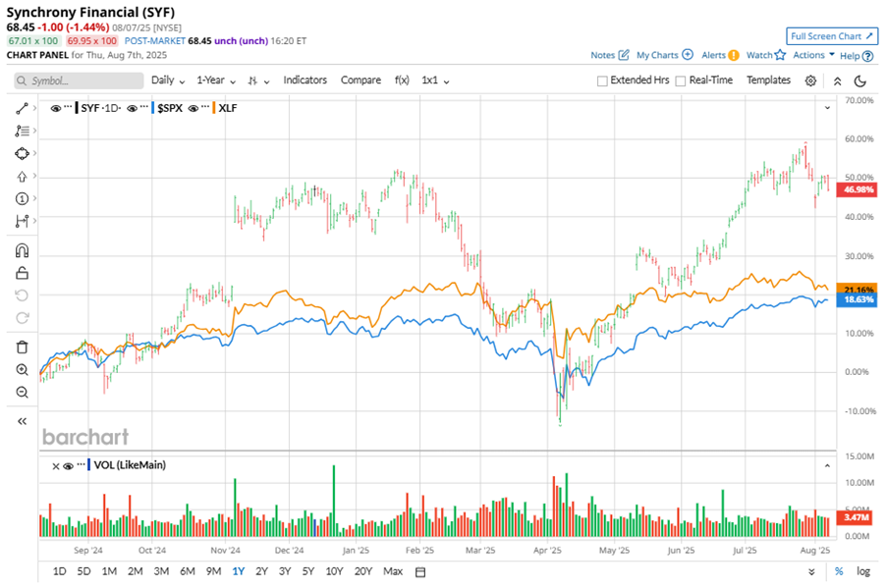Open the Help link
Image resolution: width=887 pixels, height=588 pixels.
[857, 56]
